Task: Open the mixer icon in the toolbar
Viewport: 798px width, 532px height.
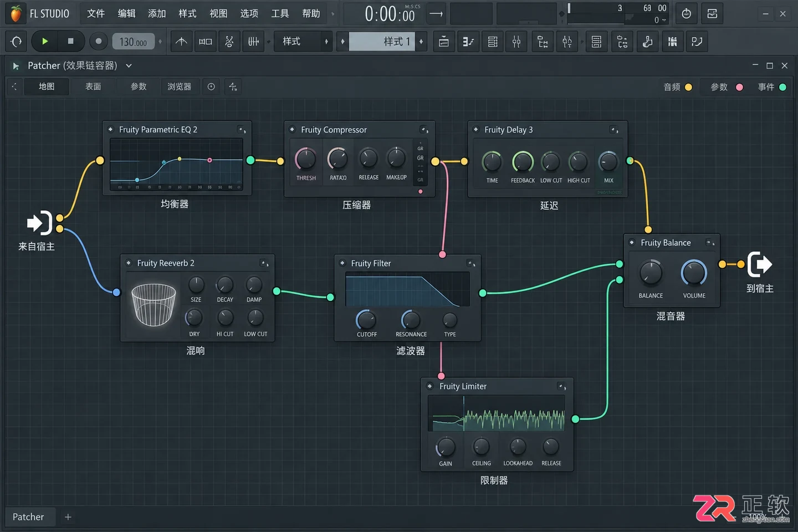Action: [516, 42]
